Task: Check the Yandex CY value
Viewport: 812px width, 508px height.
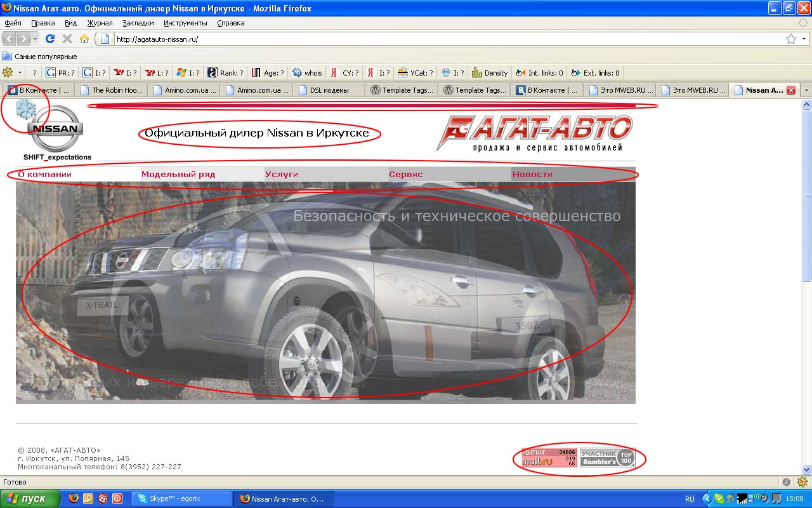Action: tap(345, 72)
